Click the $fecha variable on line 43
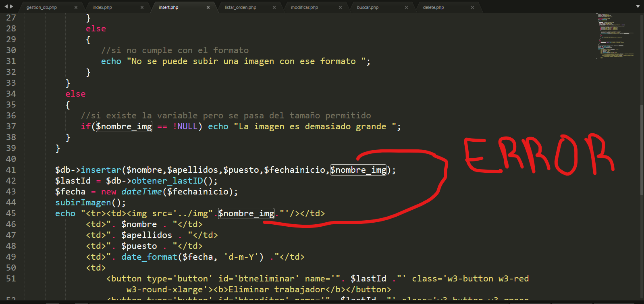644x304 pixels. pyautogui.click(x=71, y=192)
